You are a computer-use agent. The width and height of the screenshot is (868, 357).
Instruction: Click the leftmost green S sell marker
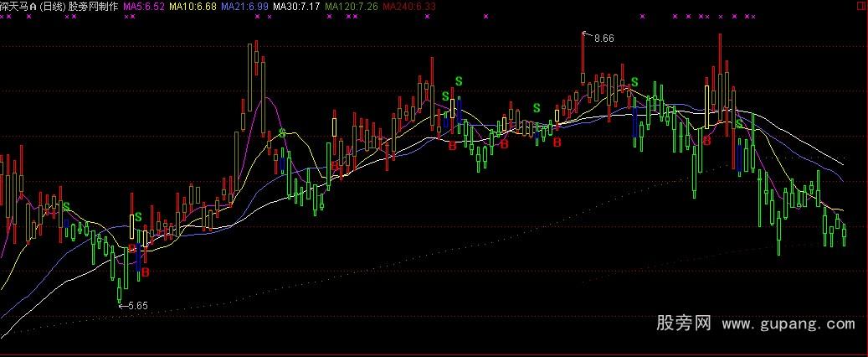(x=66, y=206)
